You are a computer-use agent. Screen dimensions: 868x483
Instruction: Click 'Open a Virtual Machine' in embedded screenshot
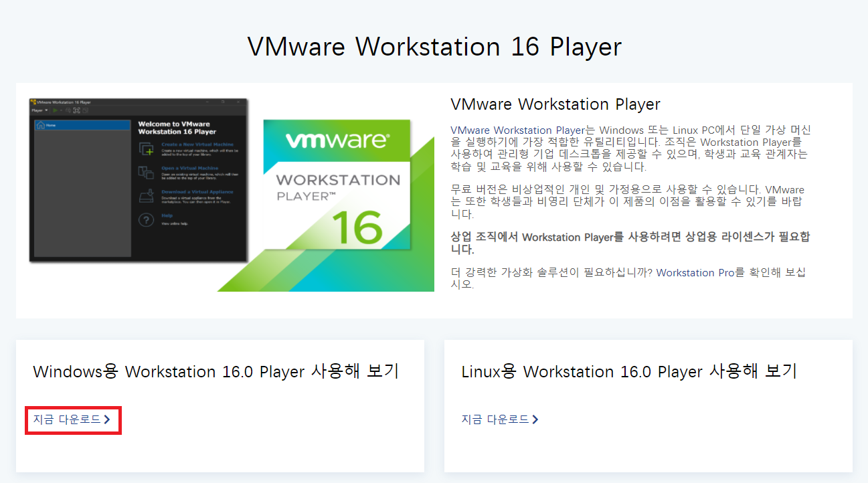pyautogui.click(x=189, y=169)
